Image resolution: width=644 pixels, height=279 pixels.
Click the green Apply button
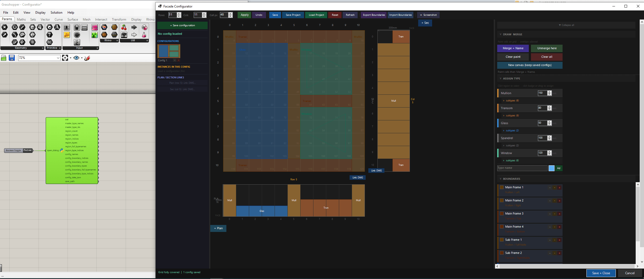[245, 15]
